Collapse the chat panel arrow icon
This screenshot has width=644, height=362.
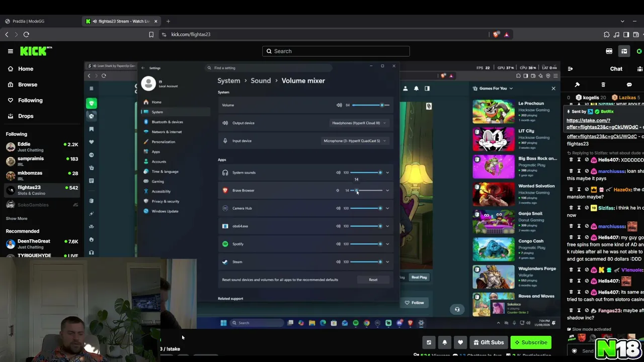[570, 69]
